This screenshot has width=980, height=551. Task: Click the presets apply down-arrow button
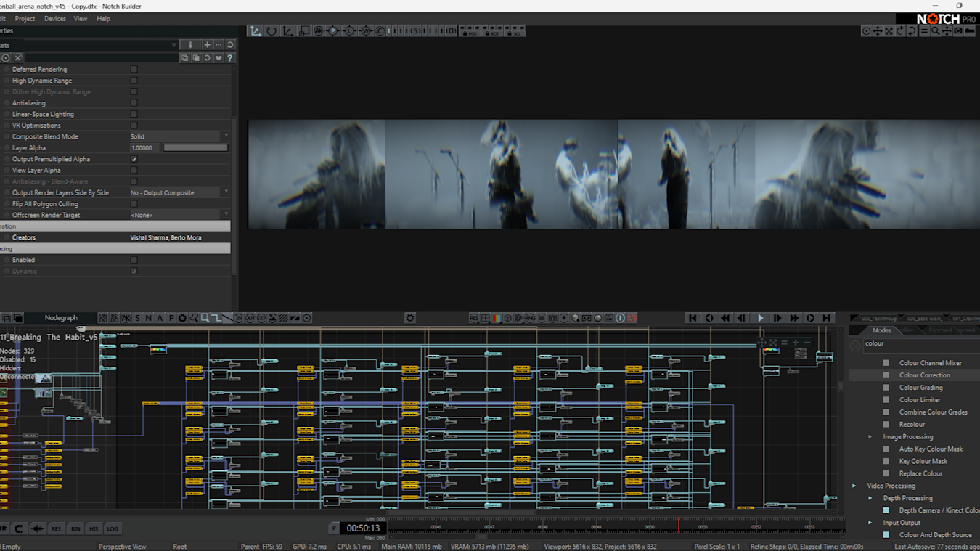(x=190, y=45)
